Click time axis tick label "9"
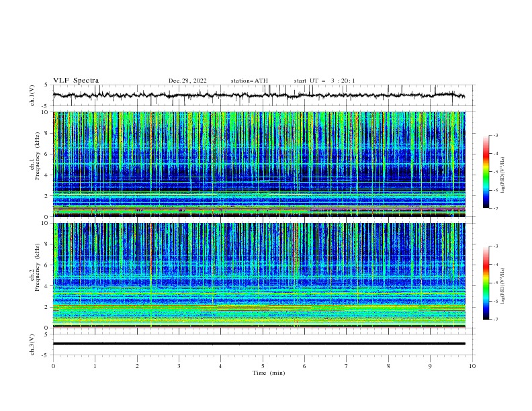The height and width of the screenshot is (411, 532). click(430, 366)
